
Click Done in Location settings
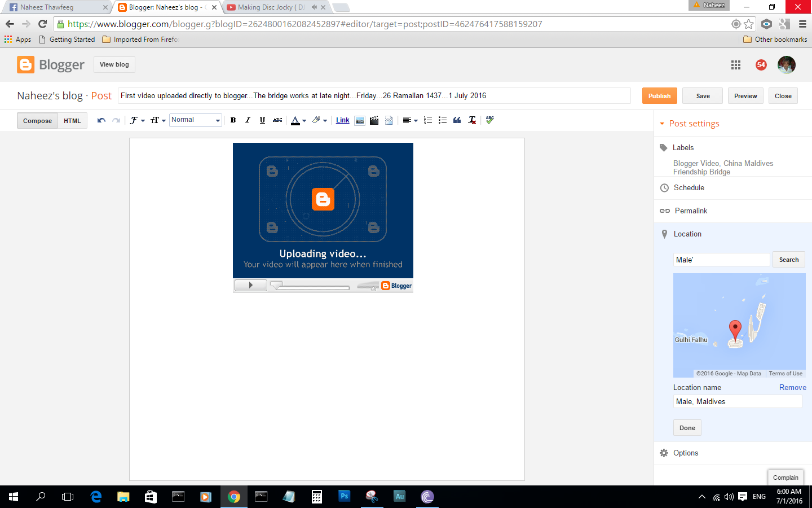(x=687, y=428)
